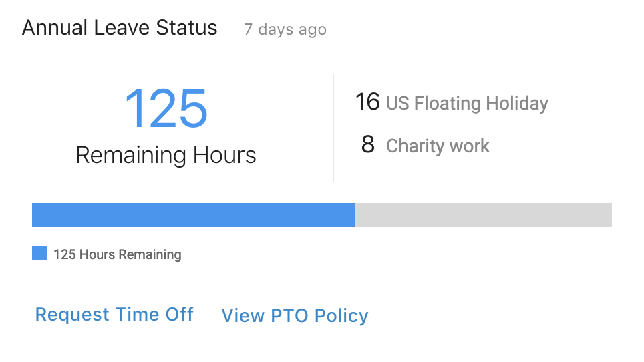
Task: Click the word Request in Request Time Off
Action: [72, 315]
